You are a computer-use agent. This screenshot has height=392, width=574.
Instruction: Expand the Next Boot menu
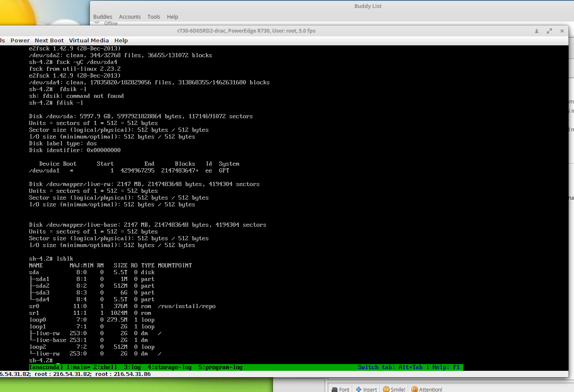[x=49, y=41]
